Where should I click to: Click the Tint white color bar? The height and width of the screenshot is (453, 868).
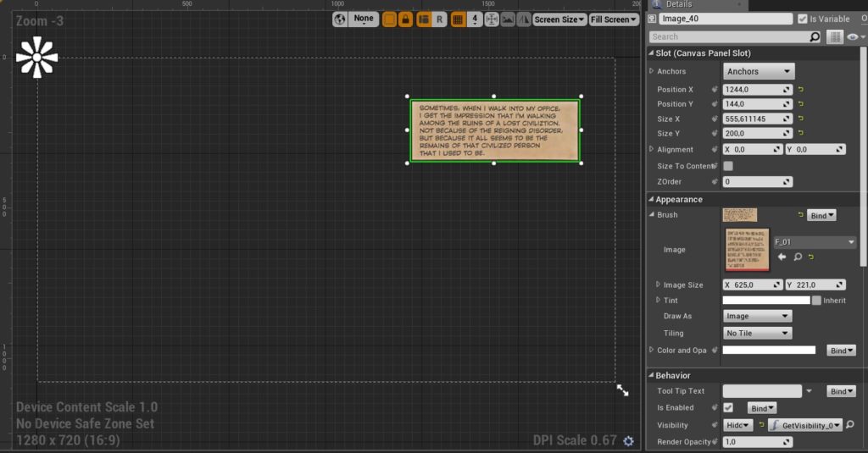pyautogui.click(x=766, y=301)
